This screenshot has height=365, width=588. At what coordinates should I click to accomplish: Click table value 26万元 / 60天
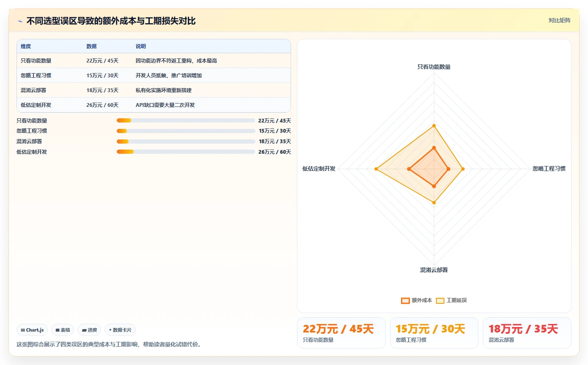[x=102, y=105]
